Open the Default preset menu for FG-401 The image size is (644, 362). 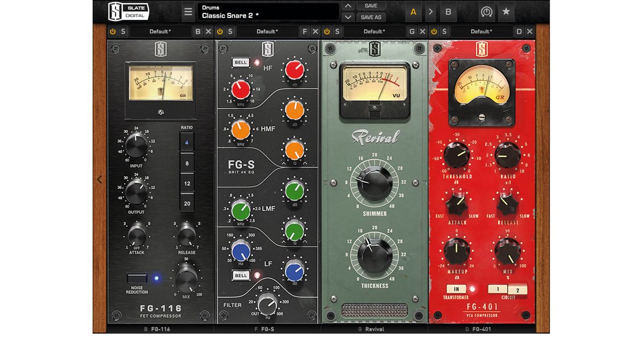[x=483, y=31]
